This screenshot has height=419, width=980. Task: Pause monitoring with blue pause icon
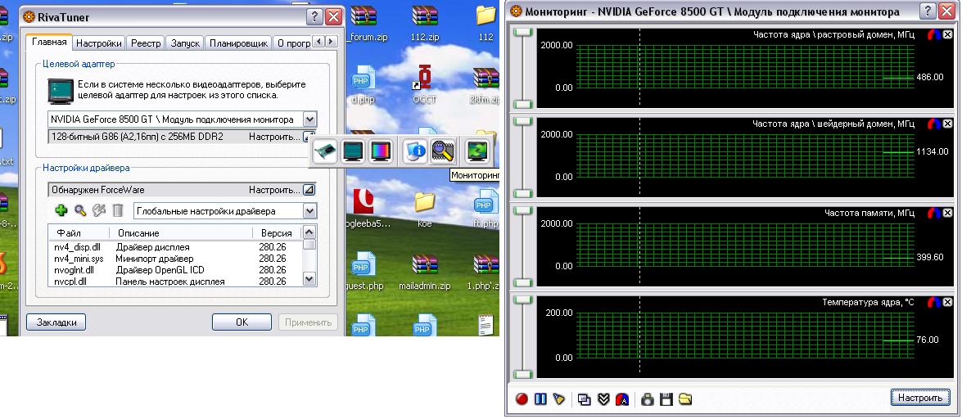[540, 399]
